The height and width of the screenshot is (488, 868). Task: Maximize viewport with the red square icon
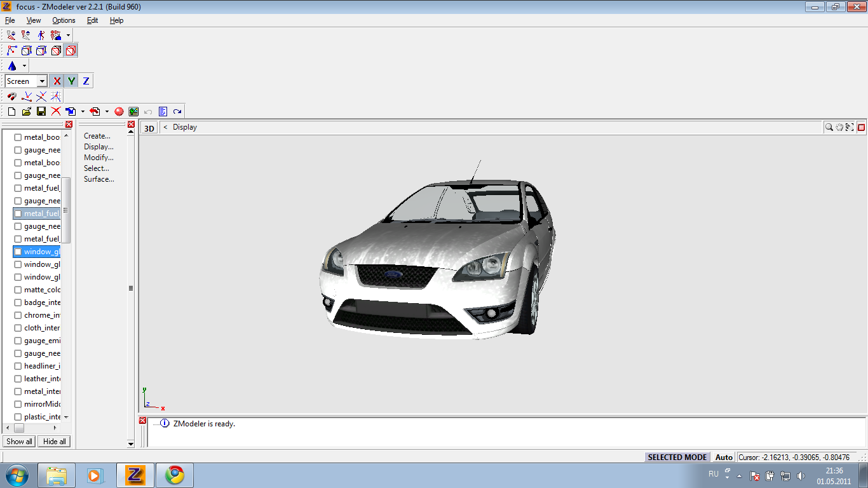pyautogui.click(x=862, y=127)
